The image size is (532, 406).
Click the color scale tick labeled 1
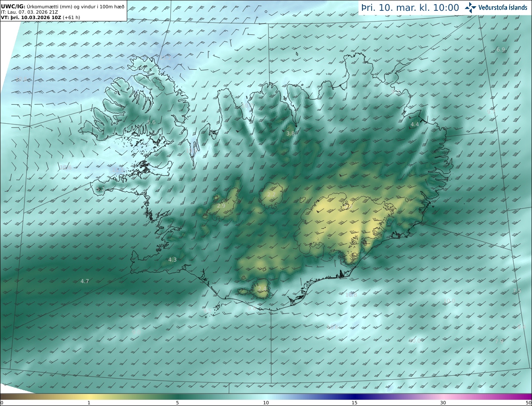tap(89, 403)
